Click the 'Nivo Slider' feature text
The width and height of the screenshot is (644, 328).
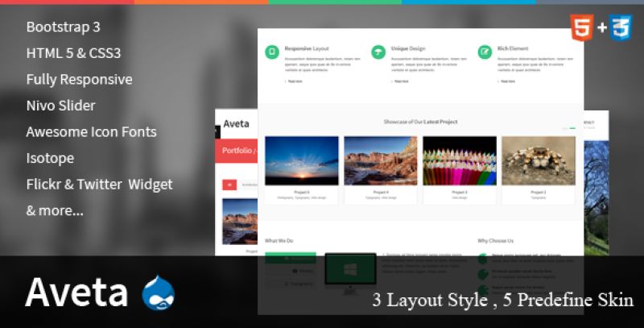[61, 106]
